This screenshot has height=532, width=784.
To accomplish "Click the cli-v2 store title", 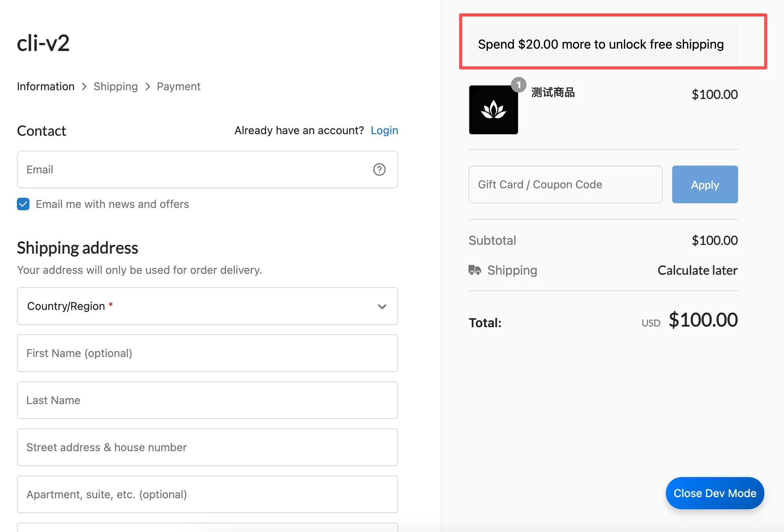I will click(x=43, y=43).
